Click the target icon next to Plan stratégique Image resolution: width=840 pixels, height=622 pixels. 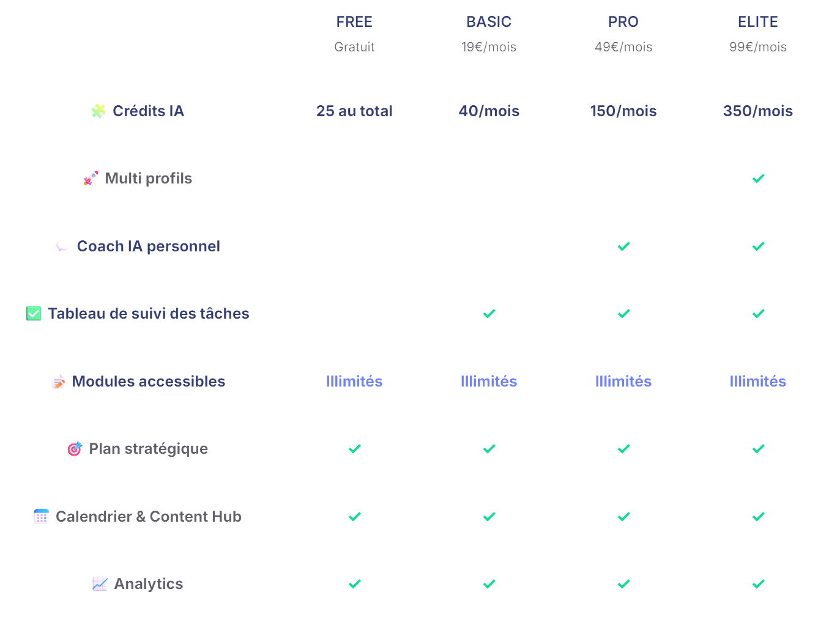coord(75,449)
